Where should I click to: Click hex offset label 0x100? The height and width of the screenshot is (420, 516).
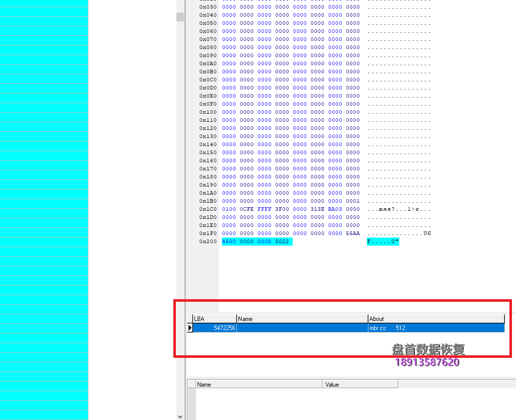pos(208,112)
